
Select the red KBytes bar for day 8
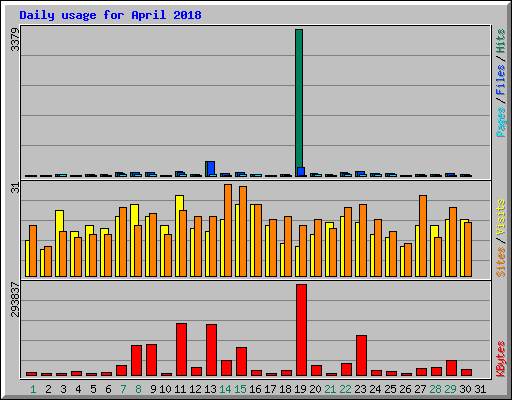[136, 360]
